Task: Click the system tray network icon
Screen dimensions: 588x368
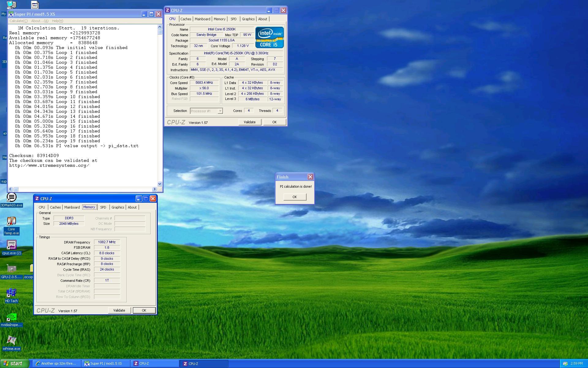Action: coord(565,364)
